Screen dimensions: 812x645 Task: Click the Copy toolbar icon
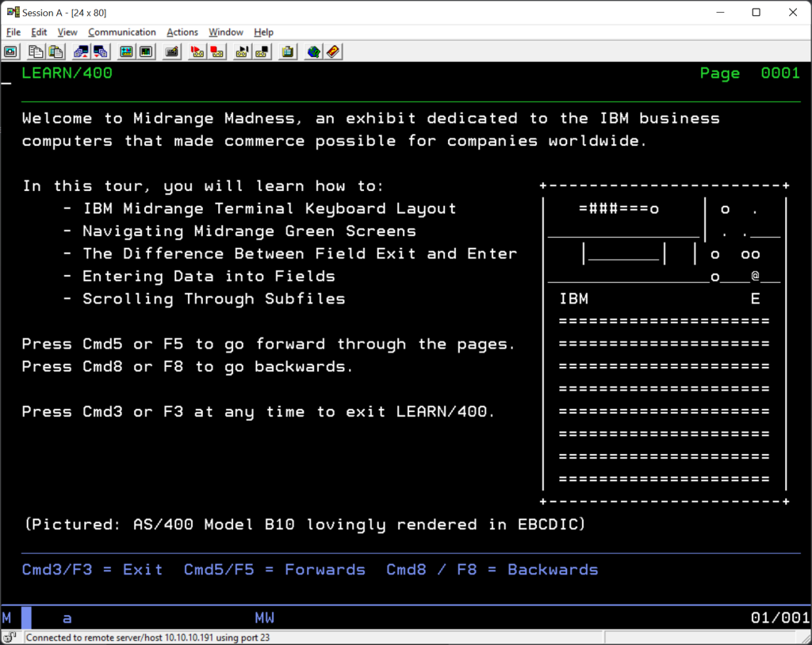click(36, 52)
